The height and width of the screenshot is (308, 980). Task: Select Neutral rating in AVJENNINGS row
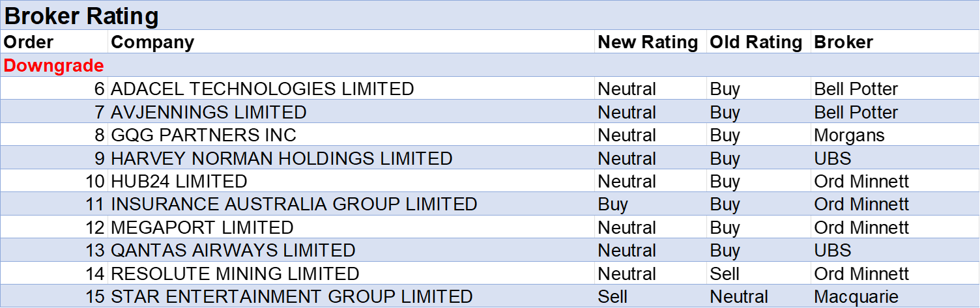[627, 113]
